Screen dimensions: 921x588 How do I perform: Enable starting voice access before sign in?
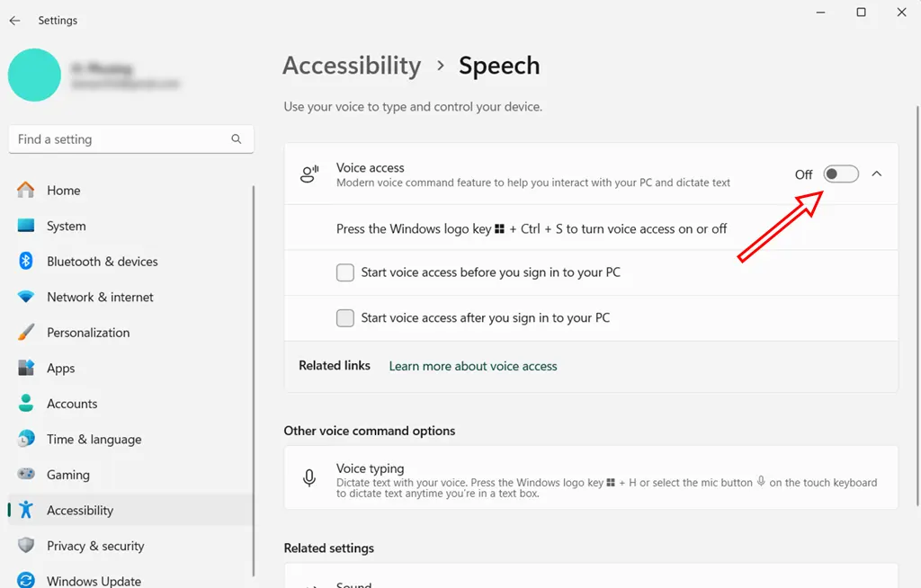[x=344, y=272]
